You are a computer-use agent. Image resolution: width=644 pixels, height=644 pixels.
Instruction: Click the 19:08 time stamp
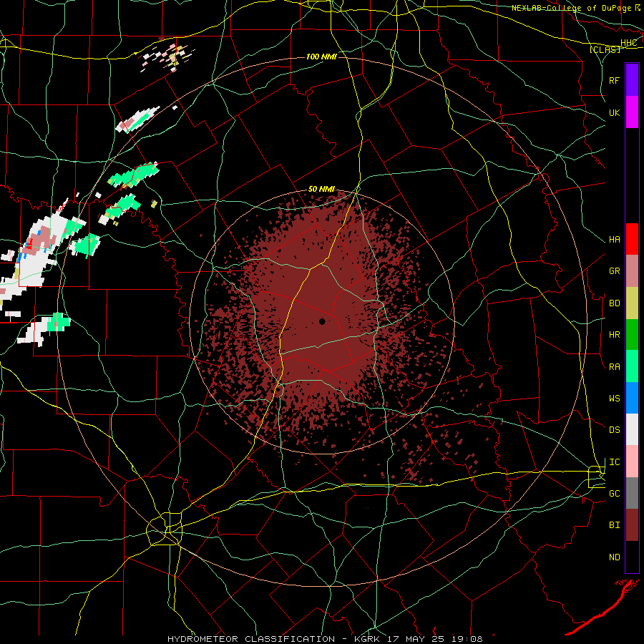click(466, 639)
